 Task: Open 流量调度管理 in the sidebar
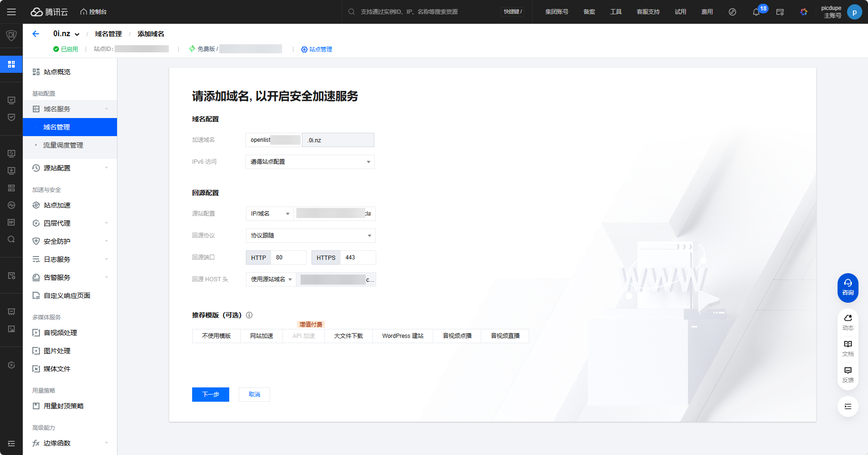(x=70, y=145)
